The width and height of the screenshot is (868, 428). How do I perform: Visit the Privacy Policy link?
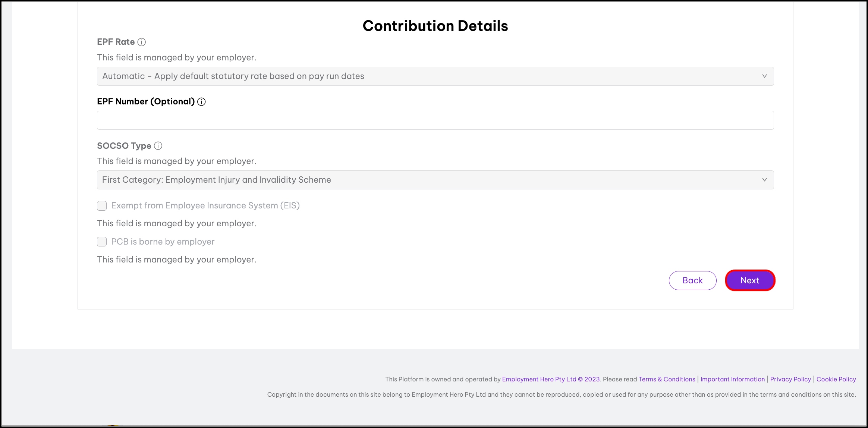[790, 379]
